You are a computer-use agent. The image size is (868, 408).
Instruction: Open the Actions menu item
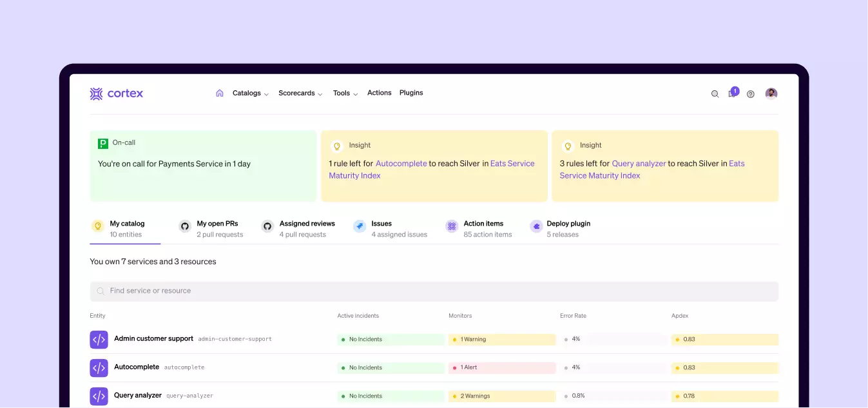tap(379, 93)
